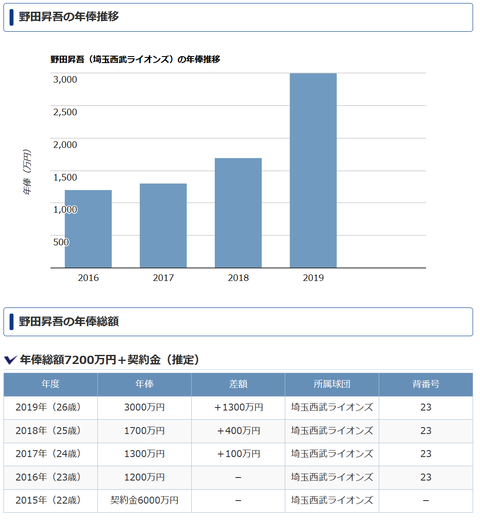
Task: Click the 年俸 column header
Action: coord(144,384)
